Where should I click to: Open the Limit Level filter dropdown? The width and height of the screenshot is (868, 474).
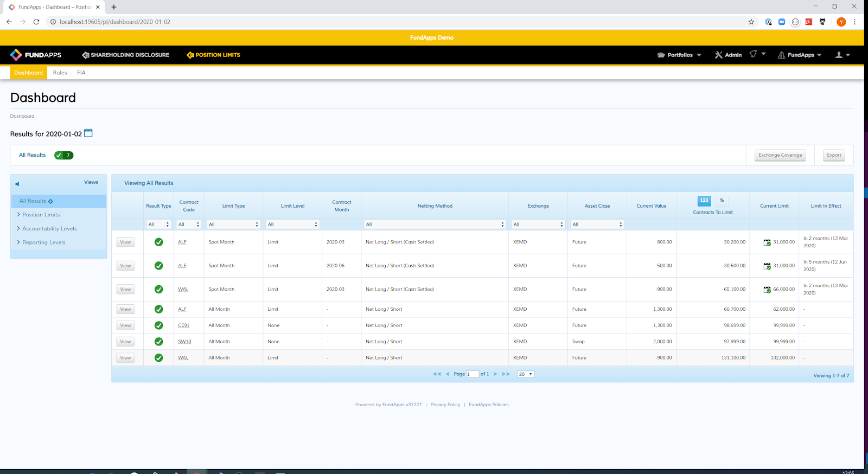point(292,225)
